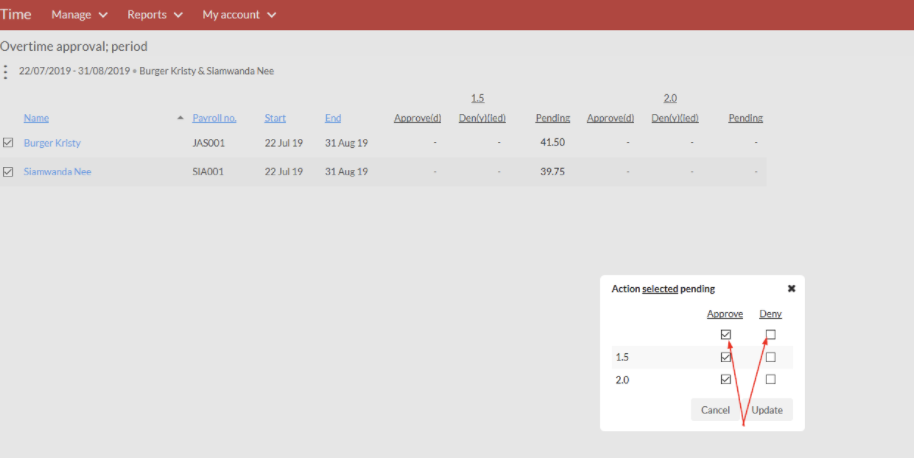
Task: Expand the Reports menu
Action: click(155, 15)
